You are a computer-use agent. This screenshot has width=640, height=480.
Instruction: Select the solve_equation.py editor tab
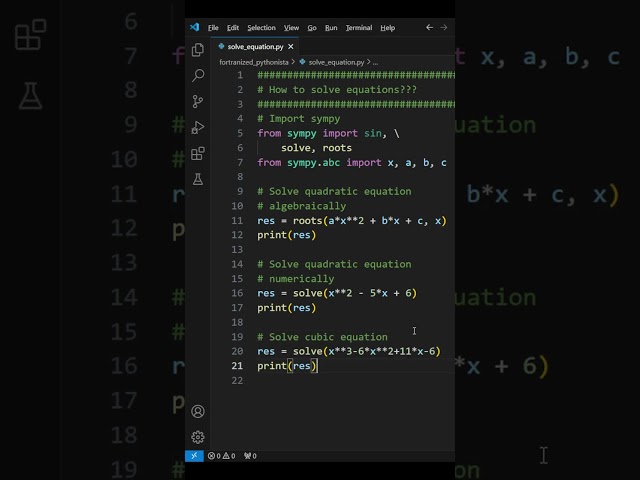255,47
